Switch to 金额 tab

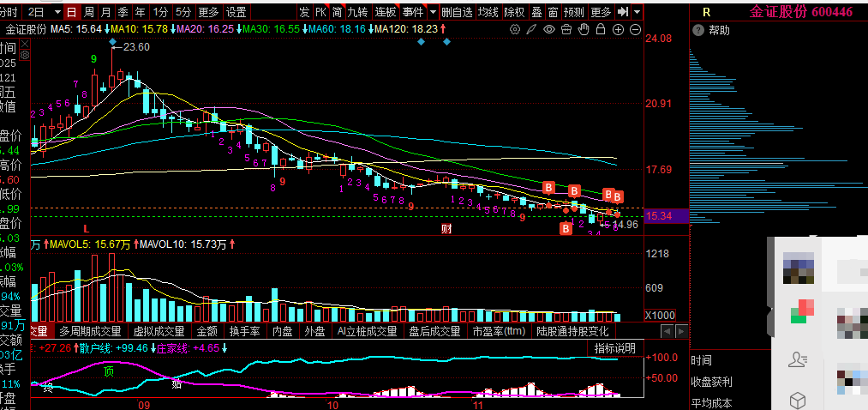(x=207, y=331)
